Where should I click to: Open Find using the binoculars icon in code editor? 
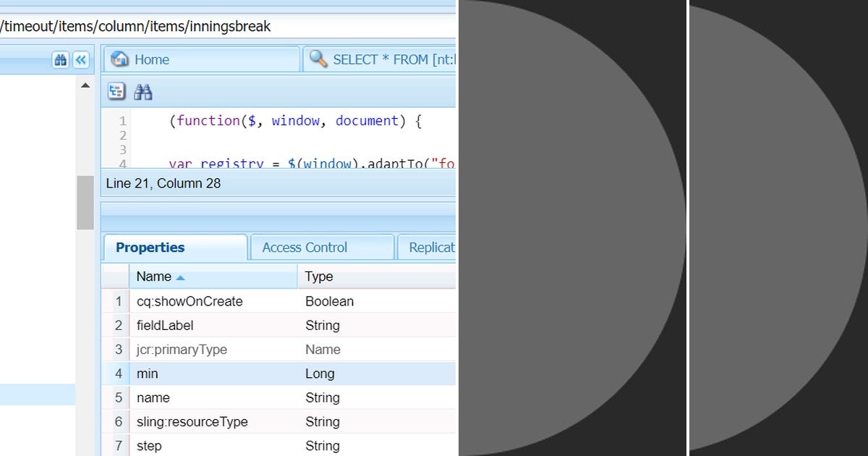[x=143, y=91]
